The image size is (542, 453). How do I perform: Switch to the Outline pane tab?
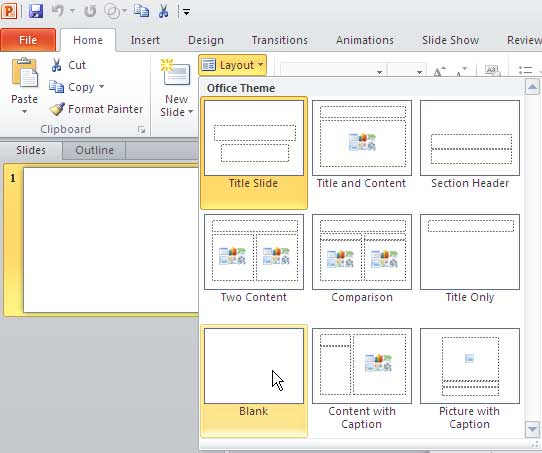point(94,150)
